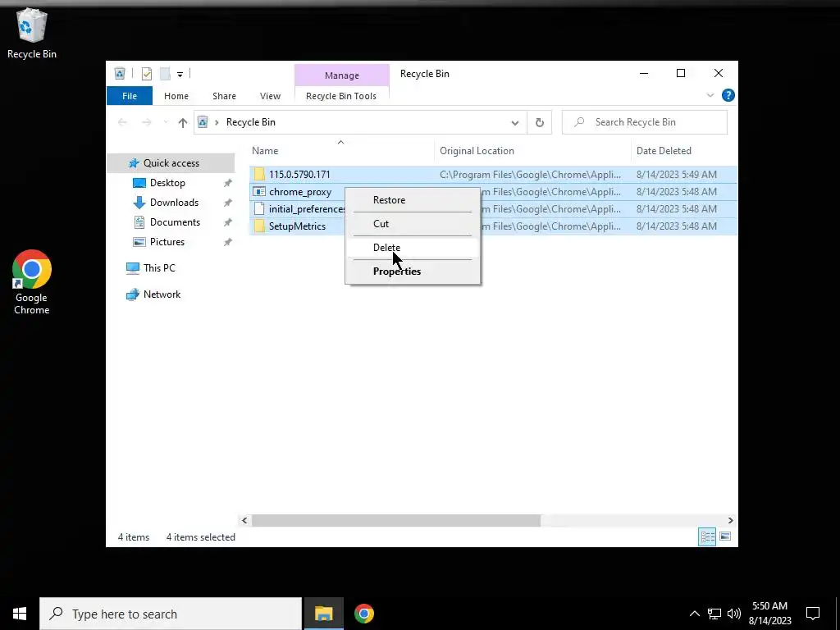
Task: Expand the address bar breadcrumb chevron
Action: [217, 122]
